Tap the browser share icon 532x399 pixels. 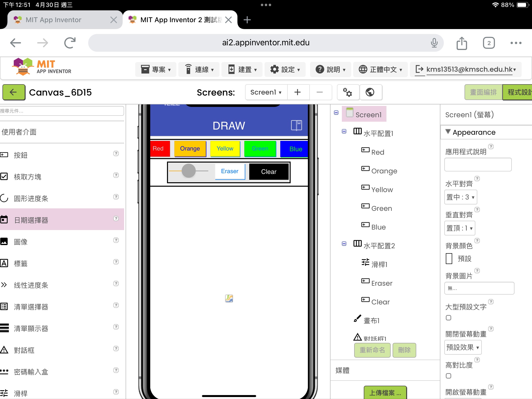462,43
